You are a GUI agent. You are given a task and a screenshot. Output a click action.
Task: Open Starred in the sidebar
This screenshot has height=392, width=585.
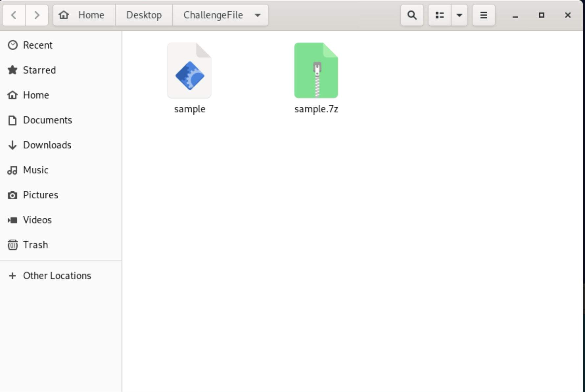(x=39, y=70)
